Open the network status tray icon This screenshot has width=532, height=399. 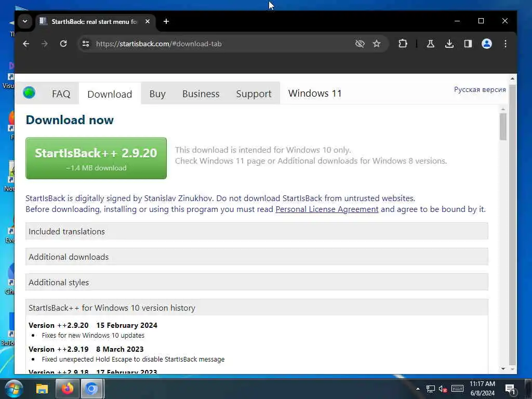pos(431,389)
